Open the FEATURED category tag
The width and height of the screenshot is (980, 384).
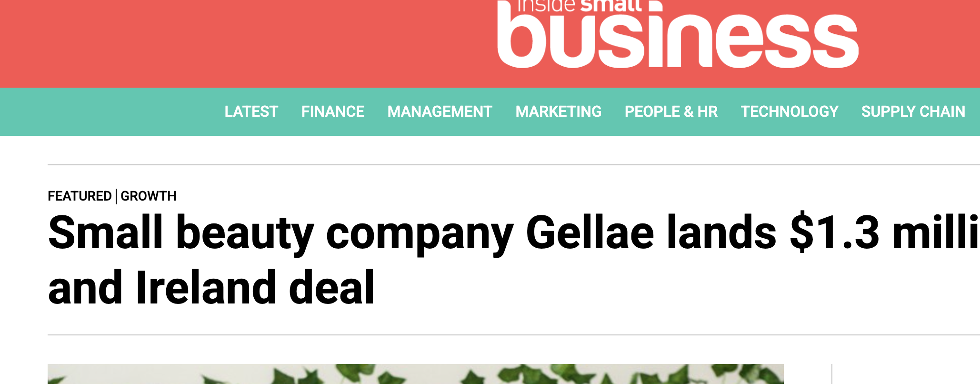tap(80, 196)
